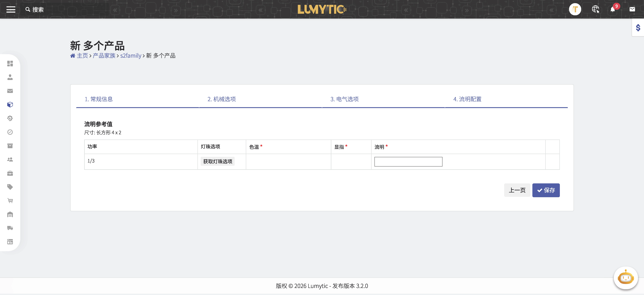This screenshot has width=644, height=295.
Task: Follow the s2family breadcrumb link
Action: (131, 56)
